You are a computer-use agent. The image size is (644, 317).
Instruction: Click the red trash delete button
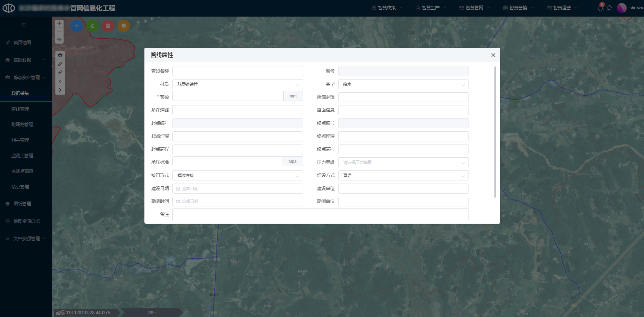click(108, 26)
